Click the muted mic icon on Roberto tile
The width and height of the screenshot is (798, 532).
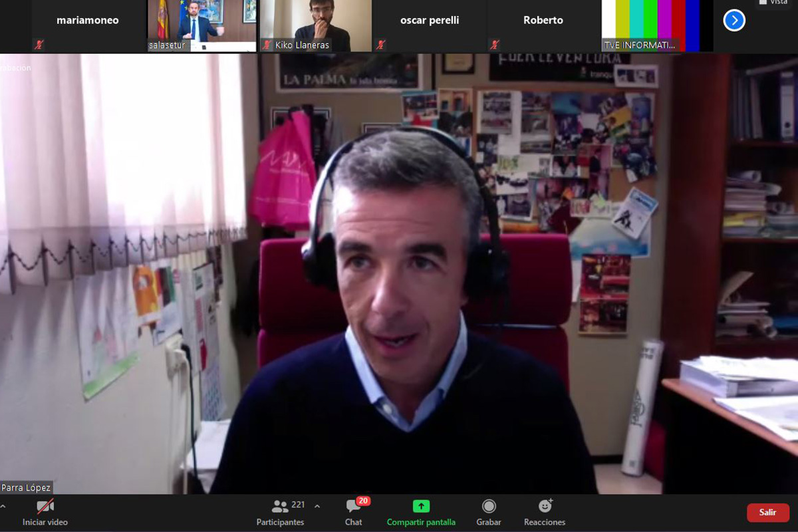click(x=495, y=45)
